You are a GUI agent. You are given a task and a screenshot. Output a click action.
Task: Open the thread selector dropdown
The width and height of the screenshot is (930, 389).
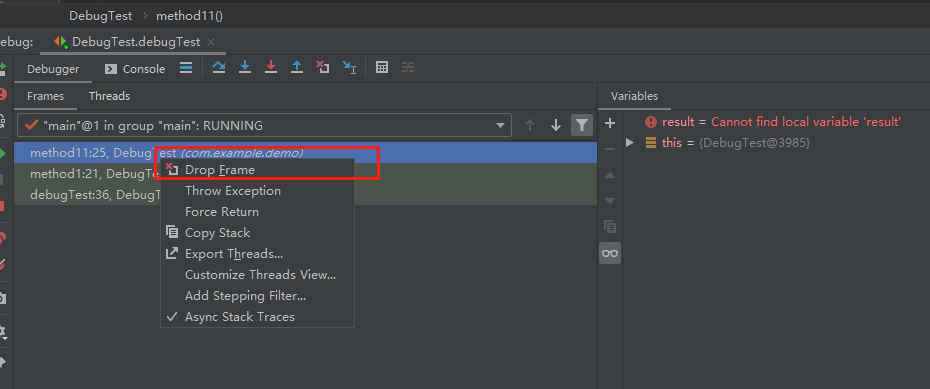(264, 125)
